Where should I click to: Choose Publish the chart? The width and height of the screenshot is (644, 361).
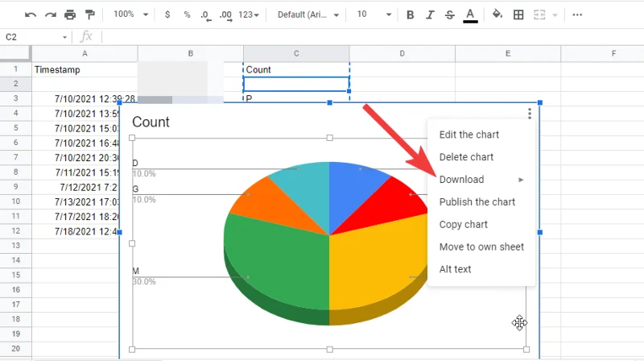click(477, 202)
